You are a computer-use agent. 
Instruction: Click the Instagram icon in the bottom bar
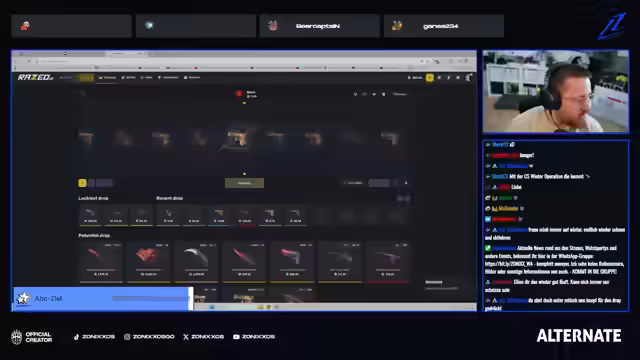pos(127,337)
